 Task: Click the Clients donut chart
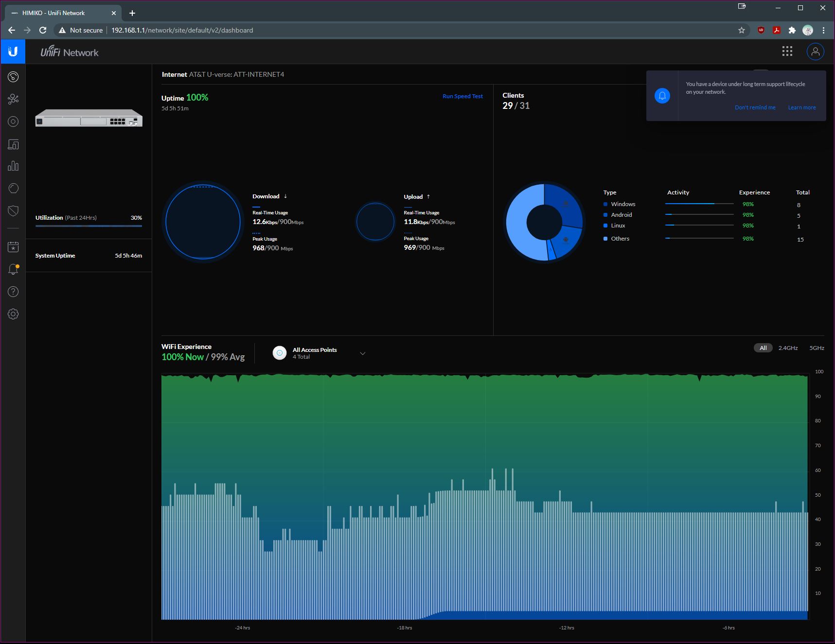click(544, 222)
